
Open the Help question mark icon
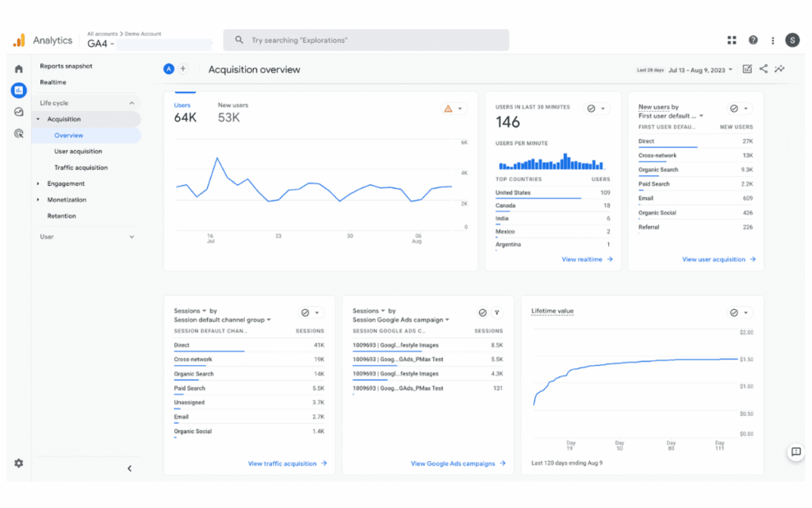753,40
